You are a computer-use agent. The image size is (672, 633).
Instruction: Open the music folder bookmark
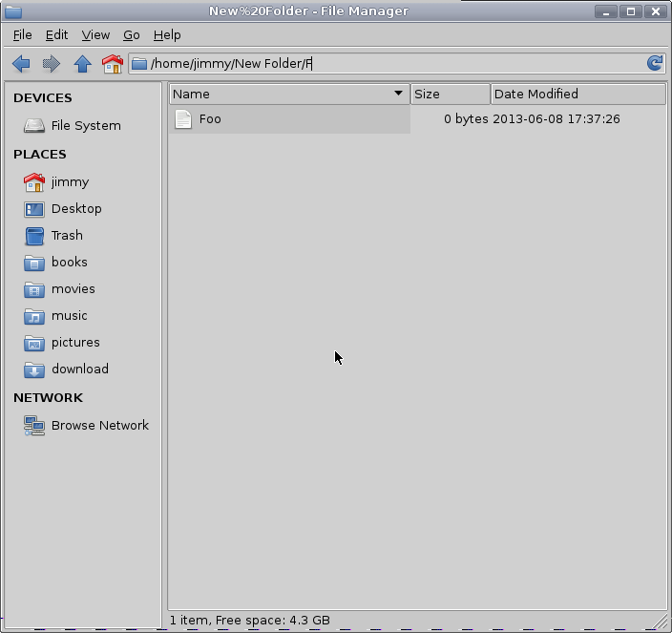click(69, 315)
